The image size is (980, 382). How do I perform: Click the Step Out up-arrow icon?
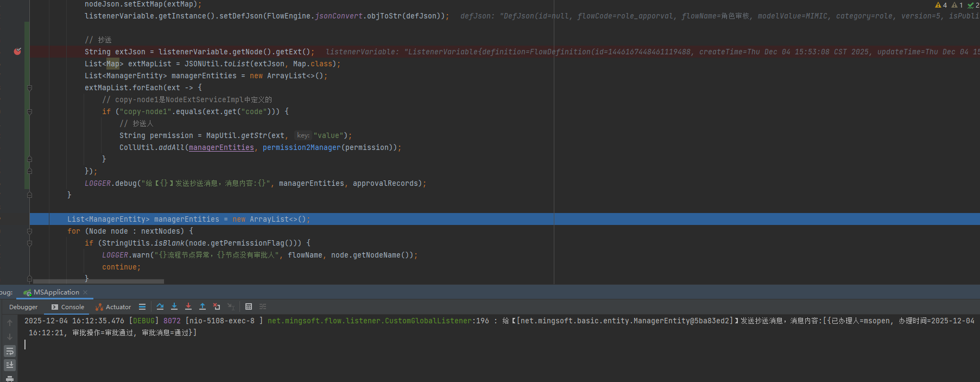(203, 306)
